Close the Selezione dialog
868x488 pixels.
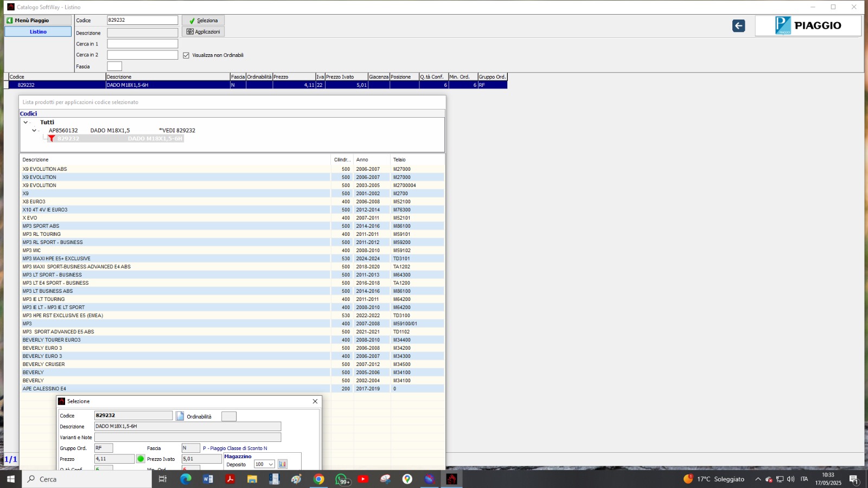(x=315, y=401)
